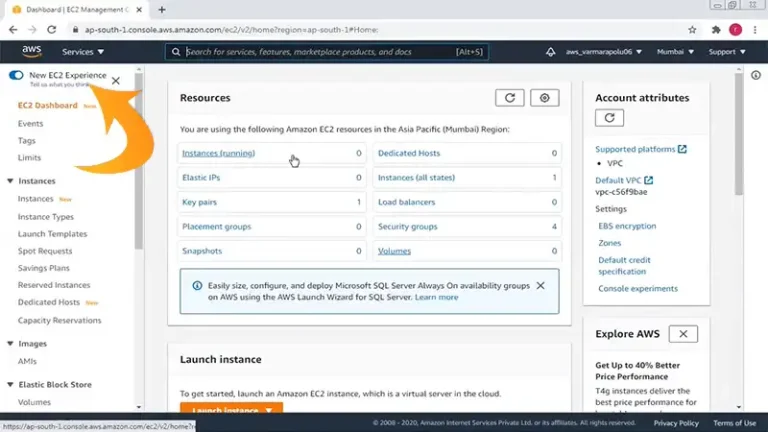Open the Services dropdown menu

[83, 52]
